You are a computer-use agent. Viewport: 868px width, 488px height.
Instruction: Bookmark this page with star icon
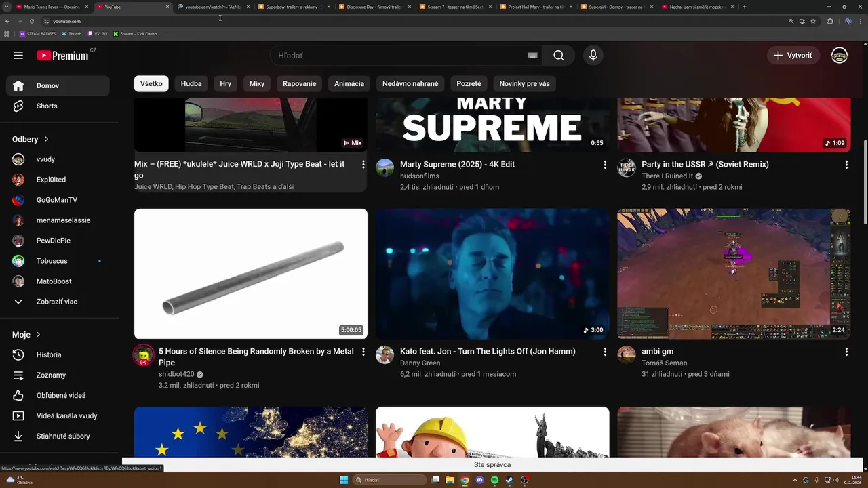click(813, 21)
